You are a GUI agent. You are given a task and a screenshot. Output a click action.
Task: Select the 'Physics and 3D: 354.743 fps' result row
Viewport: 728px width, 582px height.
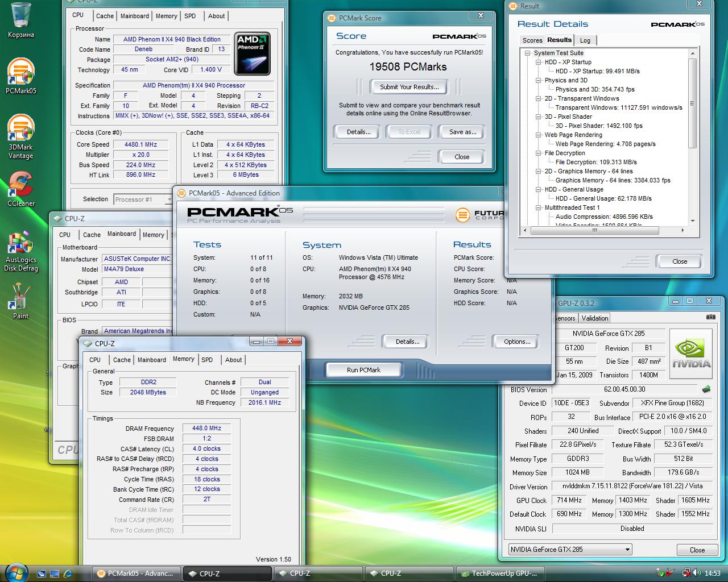tap(595, 89)
